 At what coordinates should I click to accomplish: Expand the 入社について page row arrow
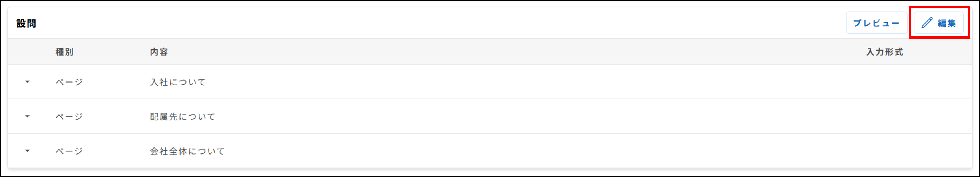(x=27, y=82)
